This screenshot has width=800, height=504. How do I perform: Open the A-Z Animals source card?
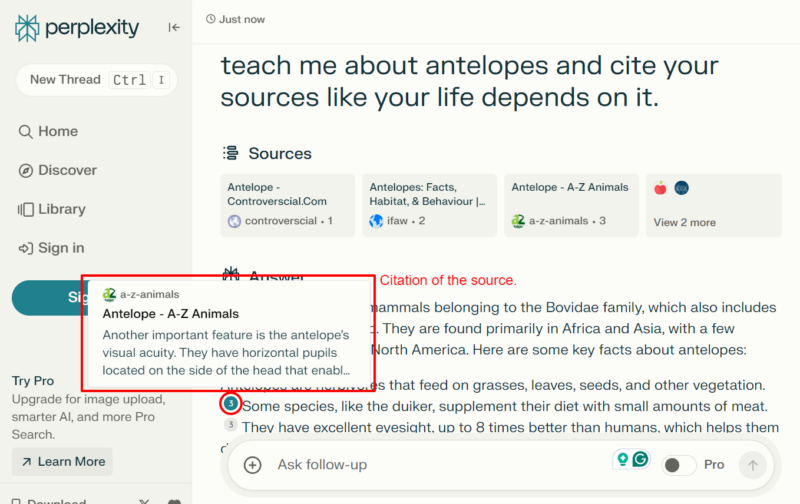coord(571,205)
